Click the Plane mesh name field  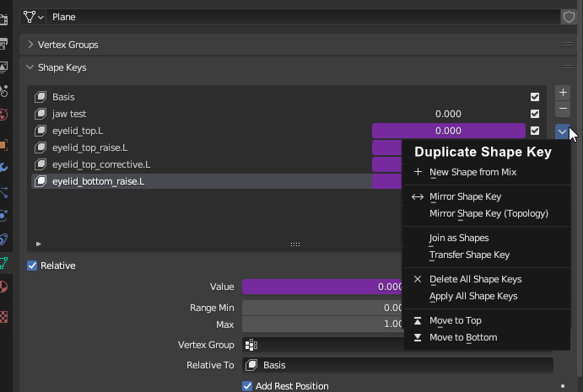click(303, 17)
